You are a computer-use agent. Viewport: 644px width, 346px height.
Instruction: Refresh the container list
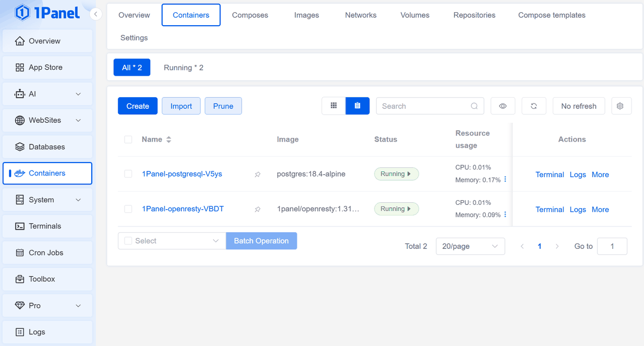click(534, 106)
